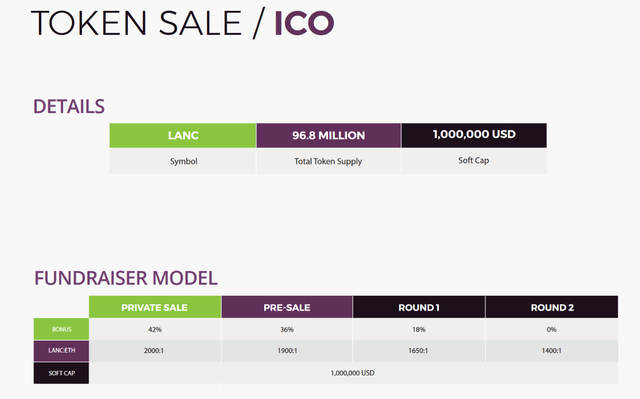The image size is (640, 399).
Task: Click the Total Token Supply label
Action: pos(328,162)
